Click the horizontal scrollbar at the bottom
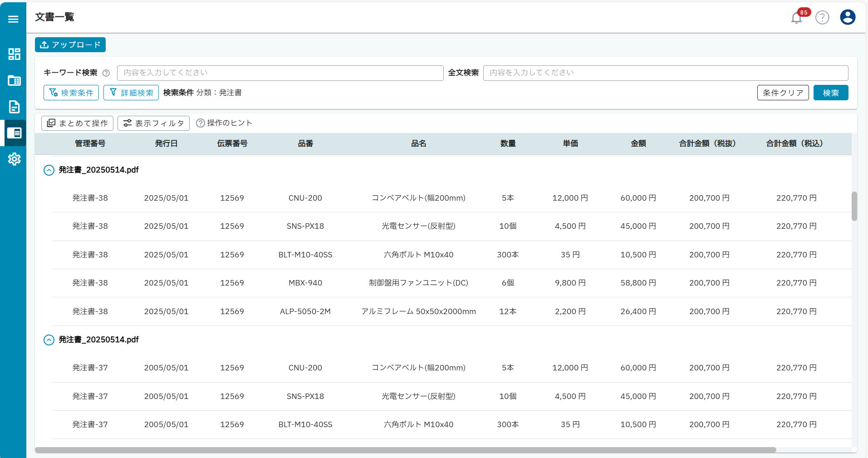The width and height of the screenshot is (868, 458). point(405,450)
